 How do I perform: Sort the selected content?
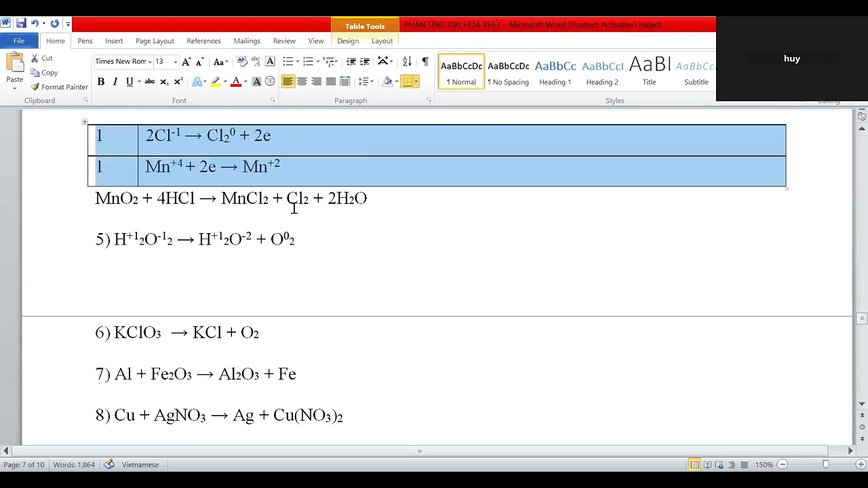pos(407,62)
